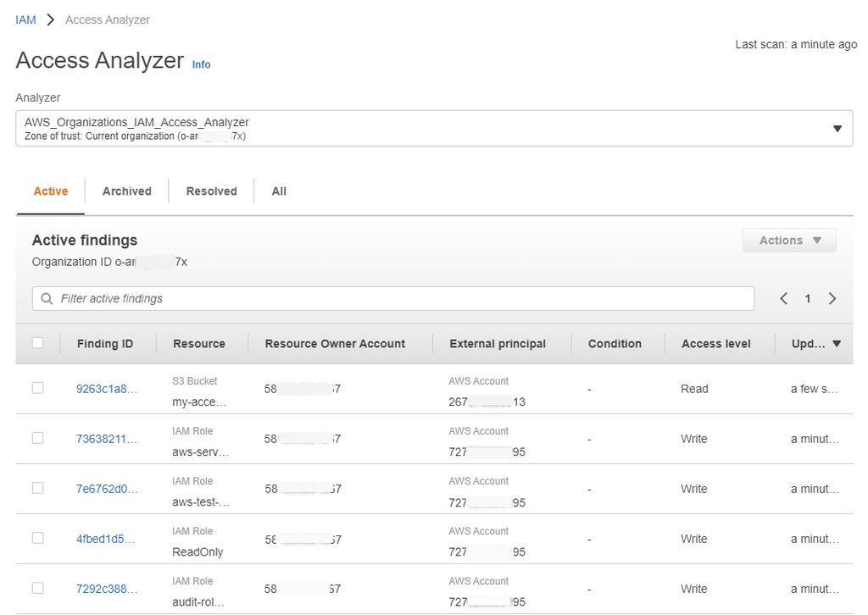Screen dimensions: 868x615
Task: Open the Info link beside Access Analyzer
Action: pos(201,64)
